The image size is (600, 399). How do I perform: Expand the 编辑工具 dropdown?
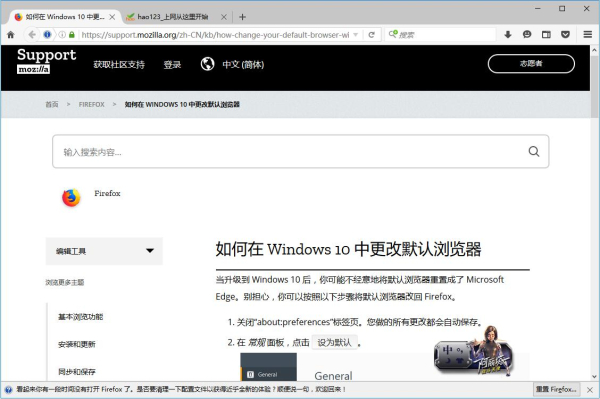click(x=104, y=251)
